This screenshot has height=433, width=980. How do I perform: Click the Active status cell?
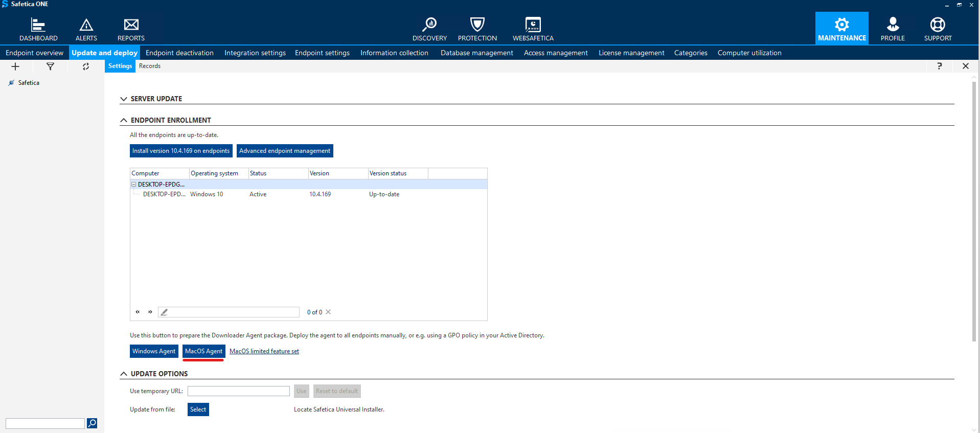coord(258,194)
